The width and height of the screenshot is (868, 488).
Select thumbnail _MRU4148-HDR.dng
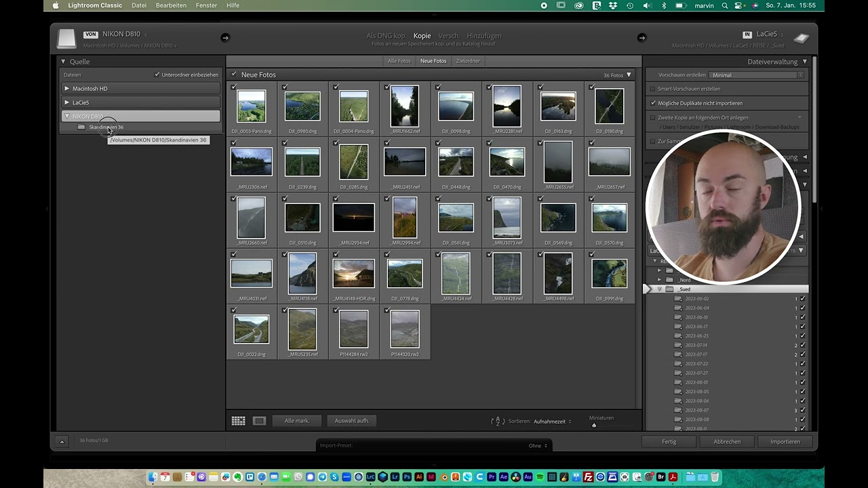[353, 273]
